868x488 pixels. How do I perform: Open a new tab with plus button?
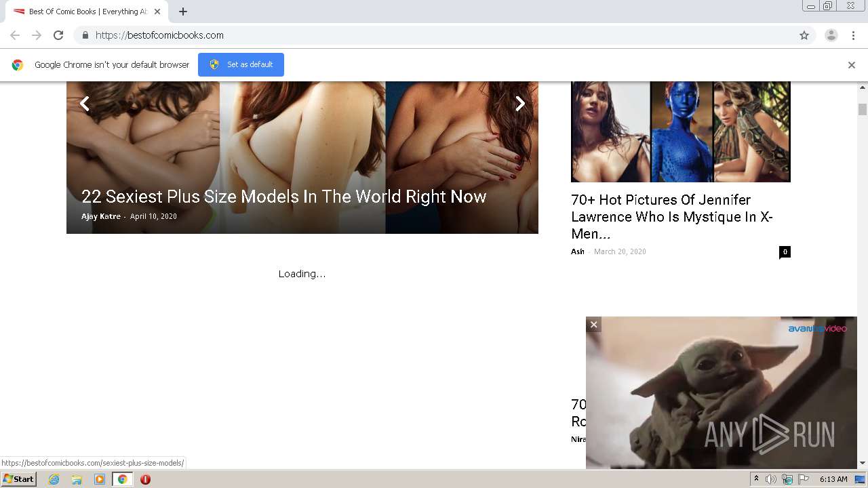click(x=183, y=12)
